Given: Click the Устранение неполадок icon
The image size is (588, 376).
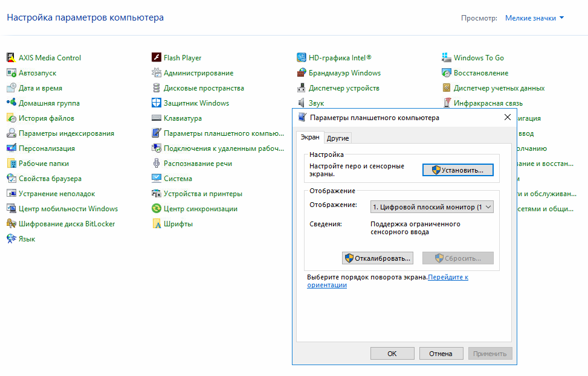Looking at the screenshot, I should click(x=11, y=194).
